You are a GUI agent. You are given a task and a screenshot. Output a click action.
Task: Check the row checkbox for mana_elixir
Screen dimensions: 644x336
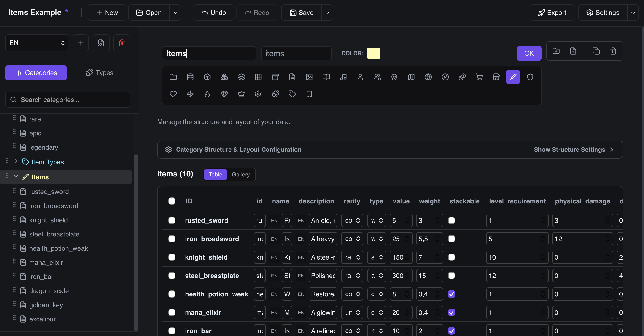click(x=172, y=312)
